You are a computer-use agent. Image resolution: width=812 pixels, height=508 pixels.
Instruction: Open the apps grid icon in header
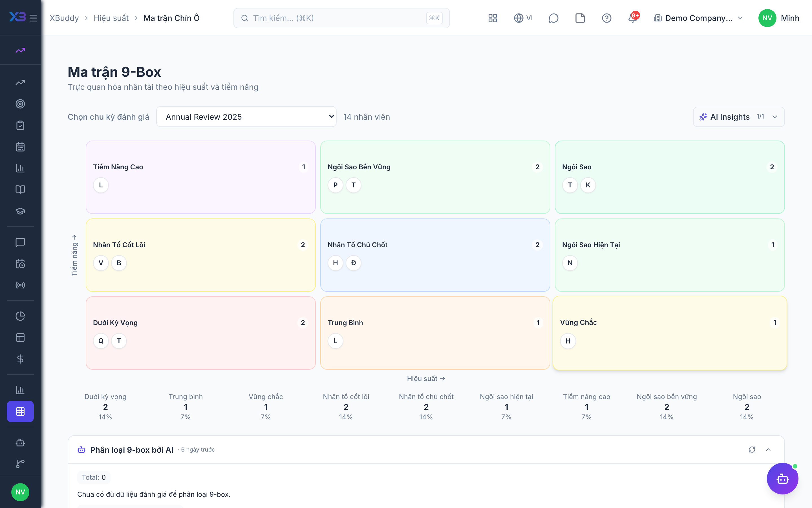click(493, 18)
